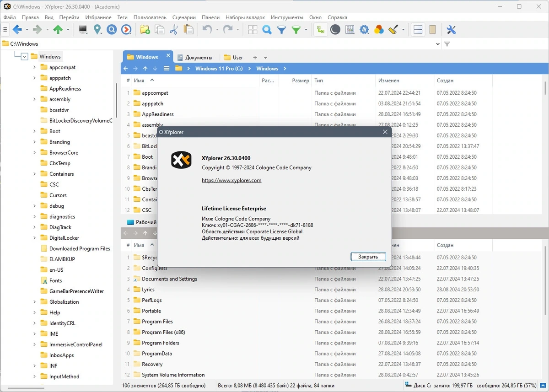The width and height of the screenshot is (549, 392).
Task: Expand the Boot tree folder
Action: (x=34, y=131)
